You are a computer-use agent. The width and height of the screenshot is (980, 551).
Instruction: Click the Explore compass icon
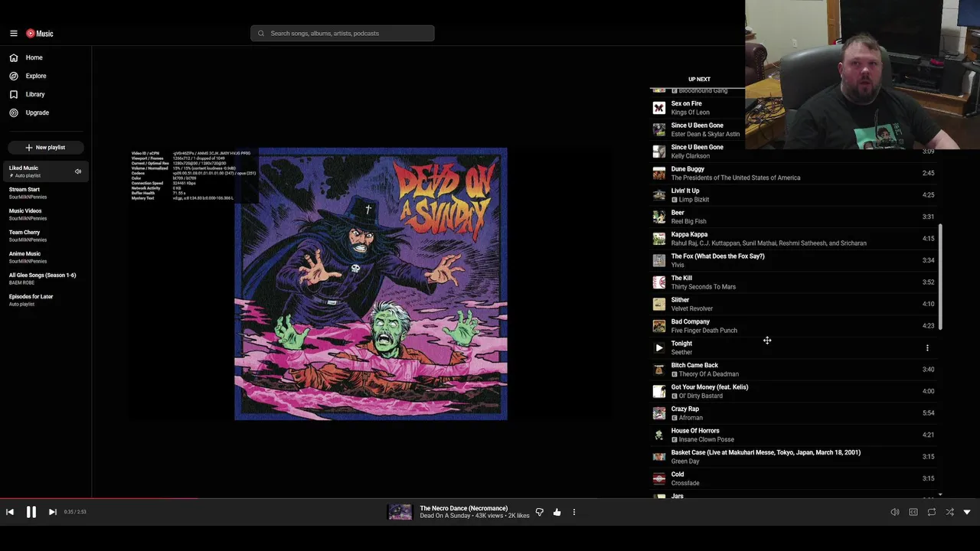pos(14,76)
